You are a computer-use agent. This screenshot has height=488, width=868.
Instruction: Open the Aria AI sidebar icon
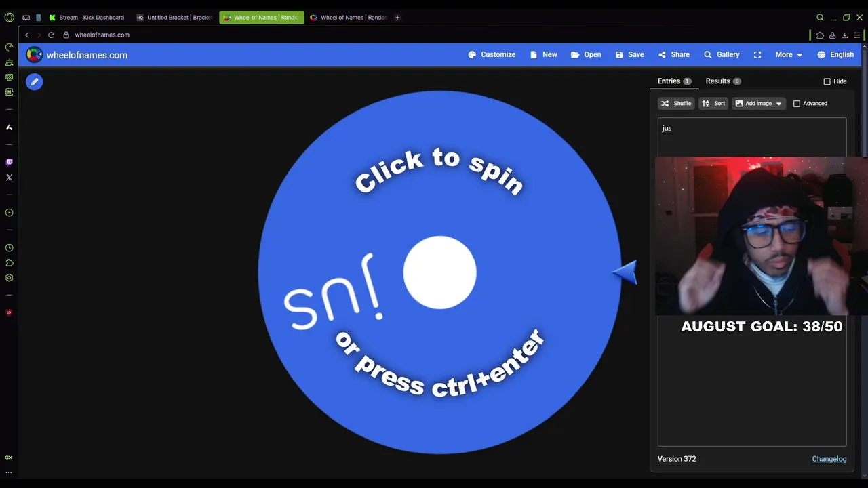9,127
